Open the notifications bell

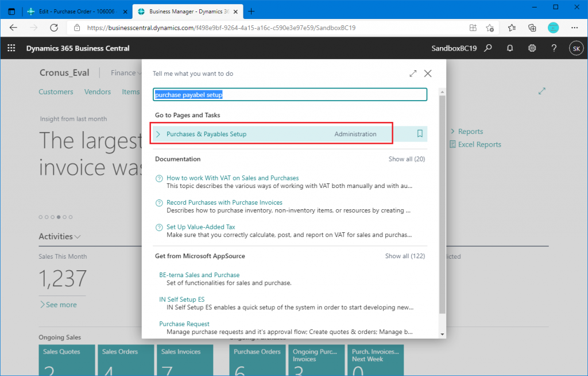510,48
